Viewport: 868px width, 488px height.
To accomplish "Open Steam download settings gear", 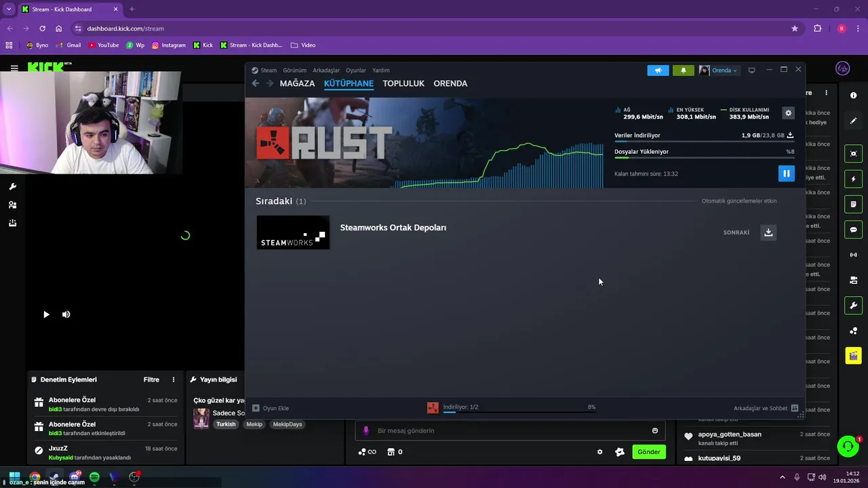I will coord(788,113).
